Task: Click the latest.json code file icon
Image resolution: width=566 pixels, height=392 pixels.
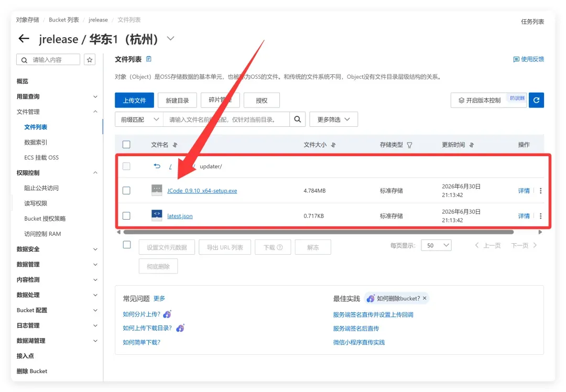Action: click(157, 215)
